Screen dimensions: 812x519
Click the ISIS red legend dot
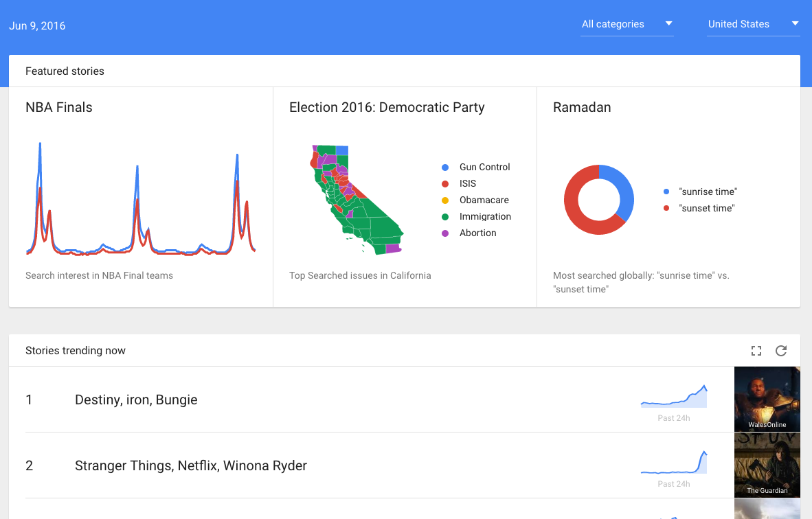tap(445, 184)
